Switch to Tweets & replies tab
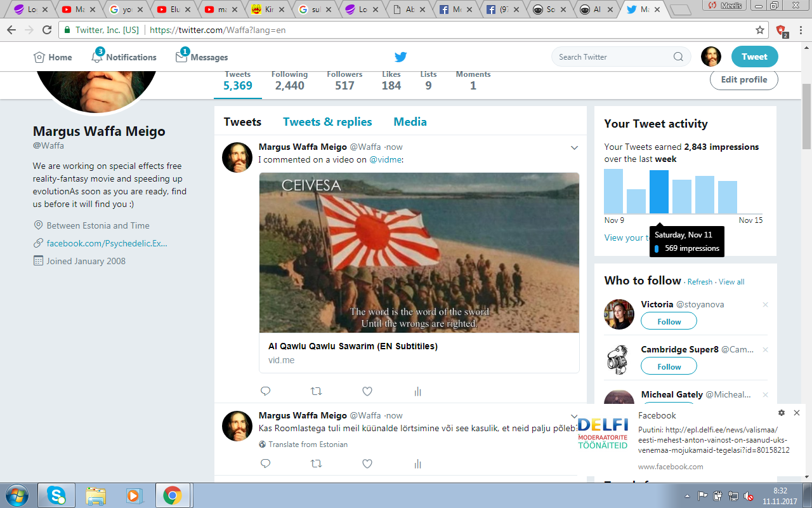The width and height of the screenshot is (812, 508). (x=327, y=122)
